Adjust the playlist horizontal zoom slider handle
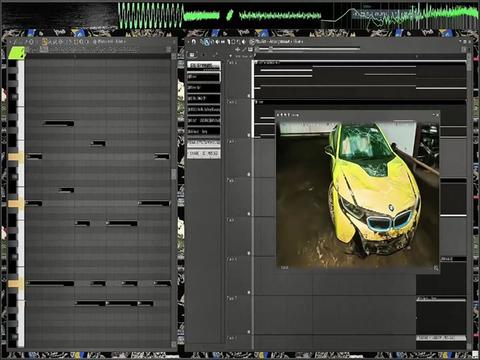Screen dimensions: 480x360 pos(271,49)
